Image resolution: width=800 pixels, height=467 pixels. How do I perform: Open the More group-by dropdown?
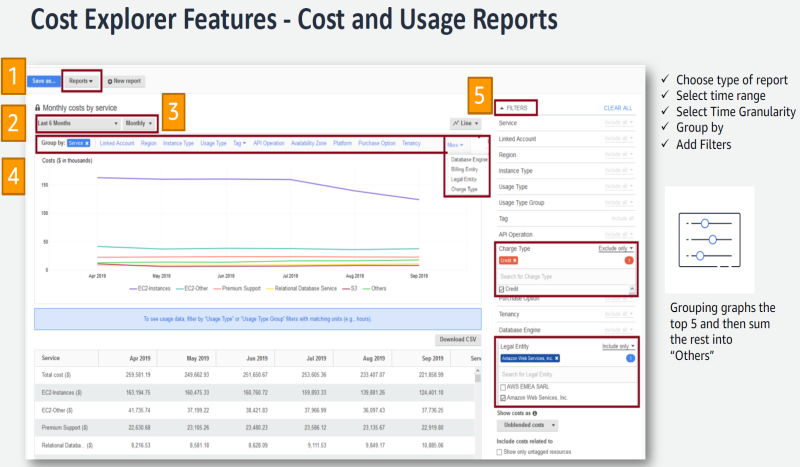pos(456,145)
